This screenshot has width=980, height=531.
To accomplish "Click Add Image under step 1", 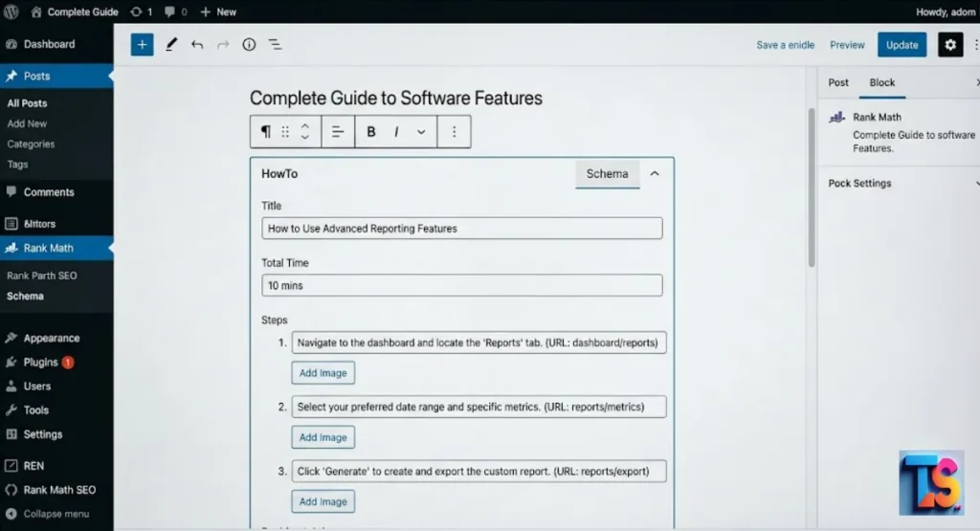I will (x=323, y=373).
